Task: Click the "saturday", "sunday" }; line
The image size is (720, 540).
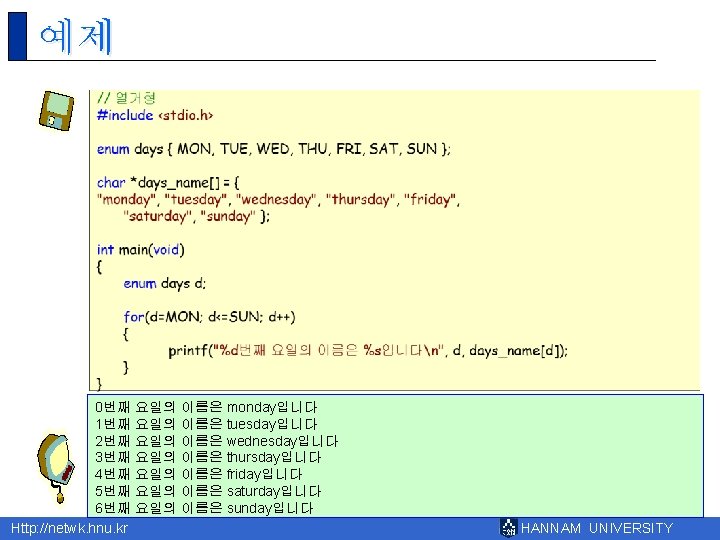Action: point(196,216)
